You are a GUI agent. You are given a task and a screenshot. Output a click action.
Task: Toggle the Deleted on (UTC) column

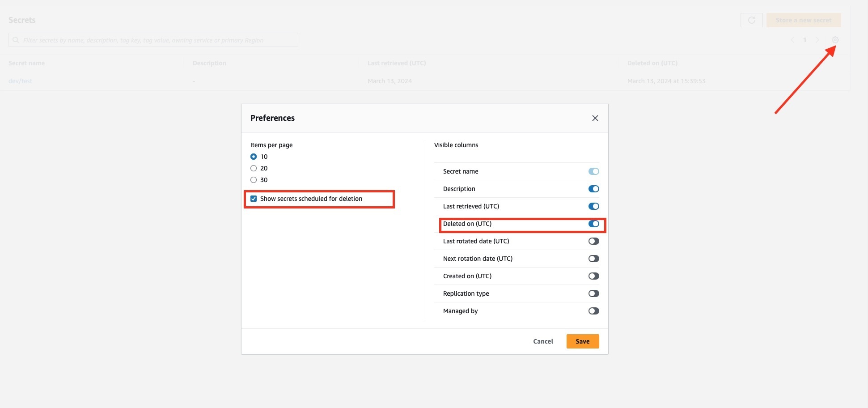tap(593, 224)
